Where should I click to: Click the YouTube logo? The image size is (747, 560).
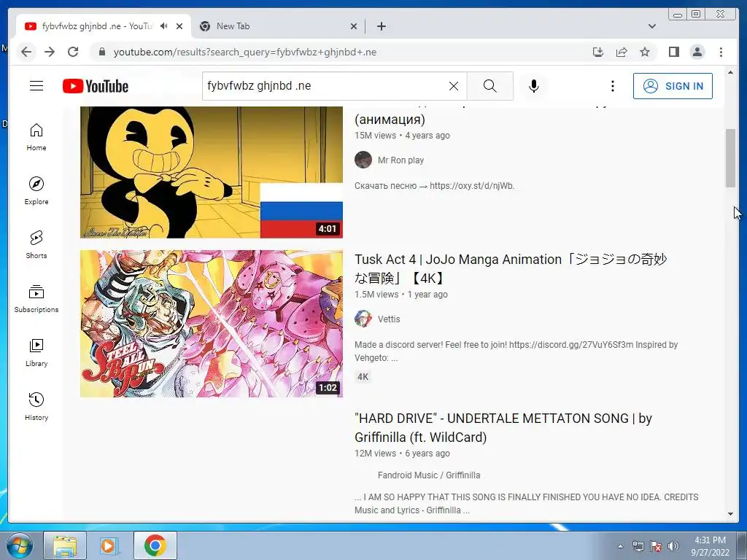(96, 86)
